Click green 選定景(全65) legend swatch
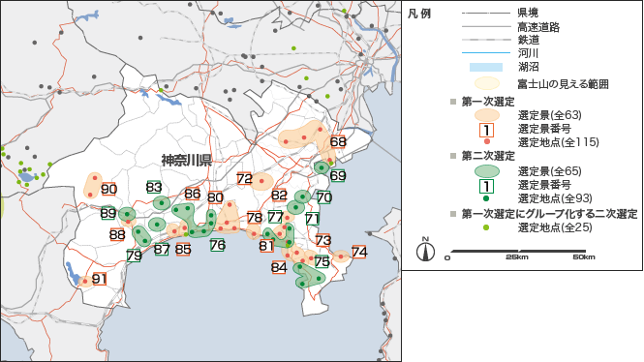 pos(487,171)
